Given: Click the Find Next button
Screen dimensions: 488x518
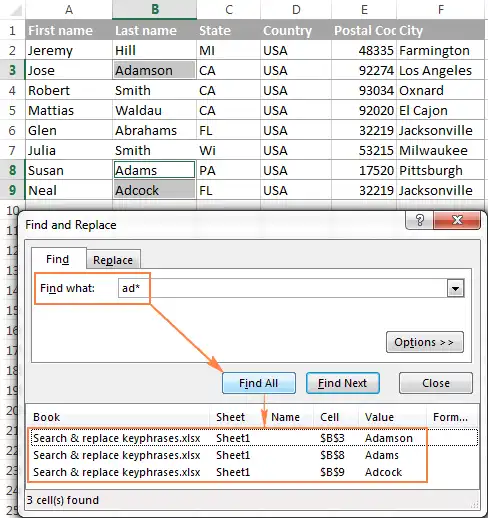Looking at the screenshot, I should (343, 383).
